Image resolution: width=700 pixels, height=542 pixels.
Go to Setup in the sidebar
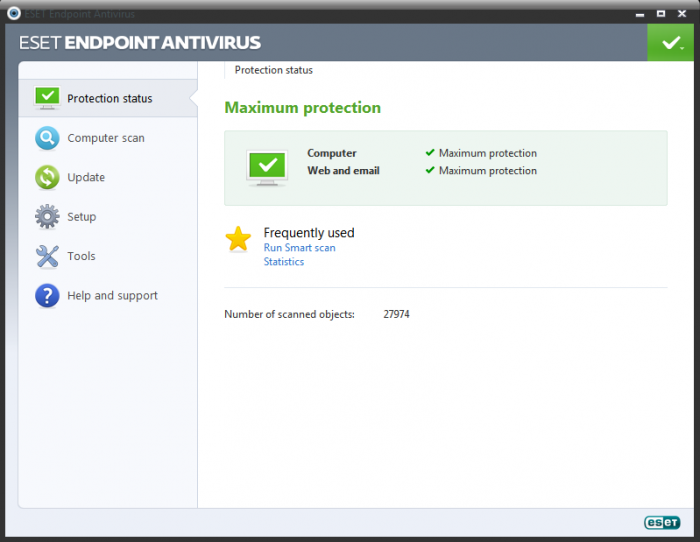pos(82,217)
